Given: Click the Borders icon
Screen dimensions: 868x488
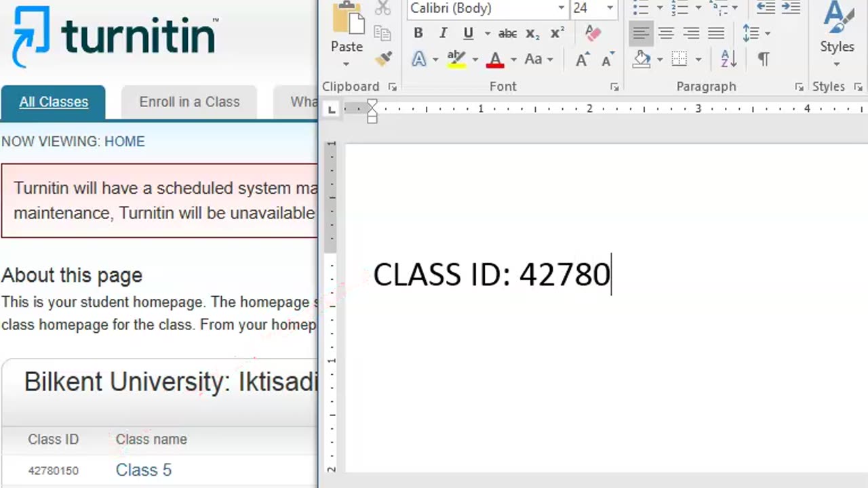Looking at the screenshot, I should click(679, 60).
